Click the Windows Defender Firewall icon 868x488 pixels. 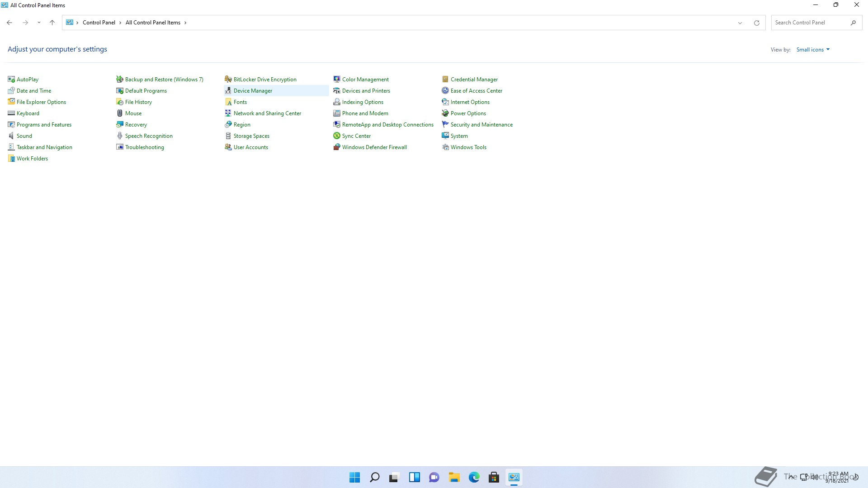[337, 147]
